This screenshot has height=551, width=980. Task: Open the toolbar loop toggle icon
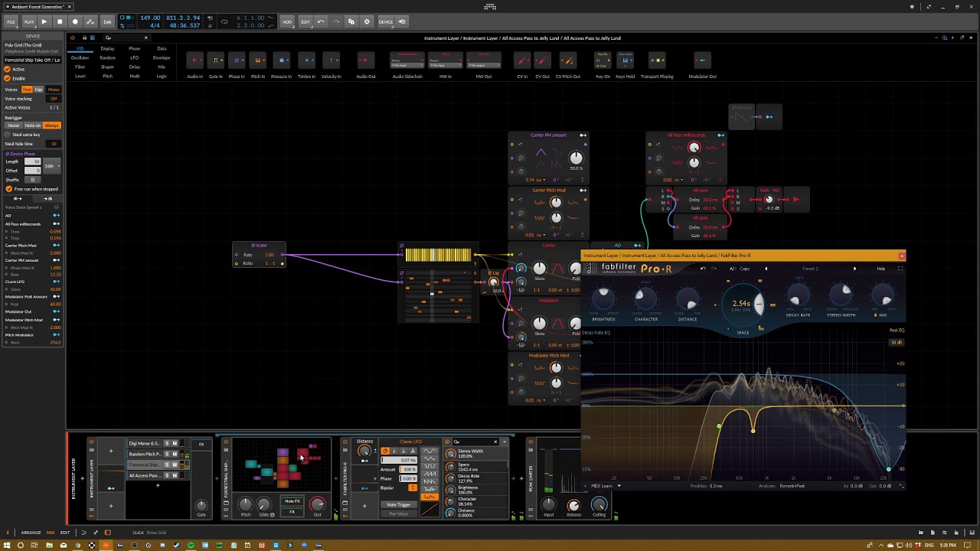coord(224,21)
